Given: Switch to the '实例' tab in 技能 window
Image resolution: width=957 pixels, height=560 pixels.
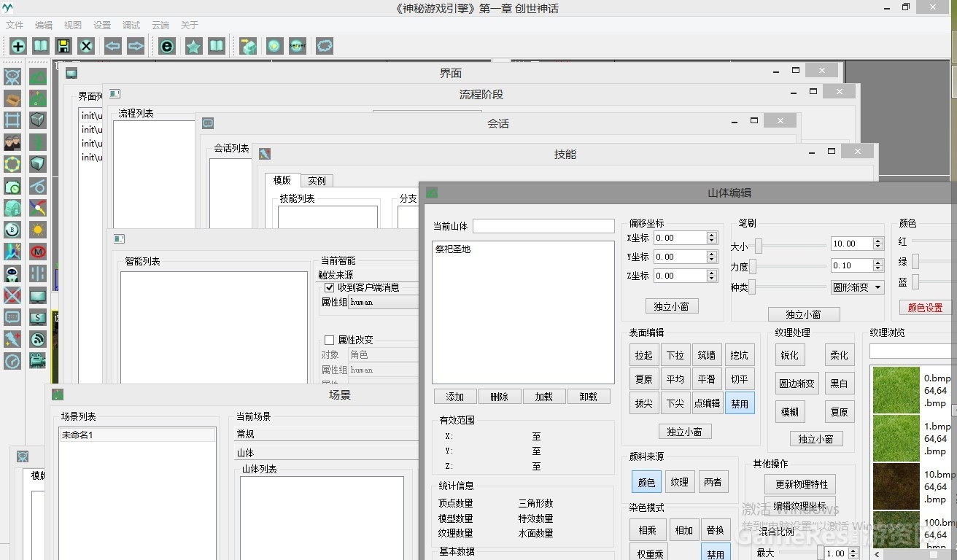Looking at the screenshot, I should pos(317,181).
